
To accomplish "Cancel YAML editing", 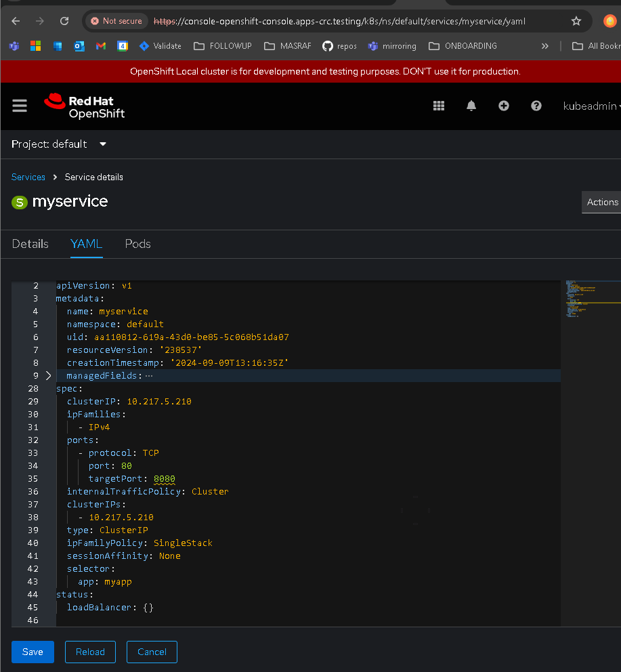I will pyautogui.click(x=152, y=652).
